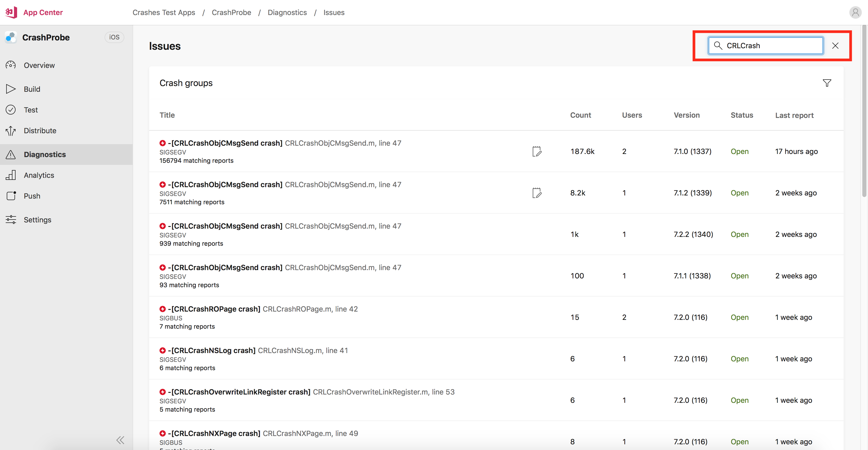Select the Test menu item
This screenshot has height=450, width=868.
pos(30,109)
